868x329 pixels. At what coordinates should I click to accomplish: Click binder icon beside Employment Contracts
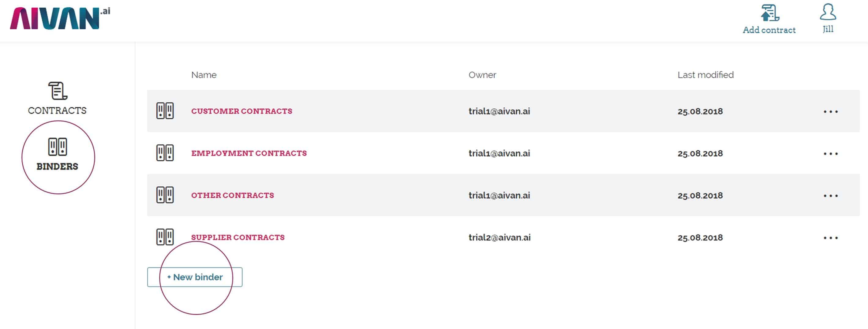coord(165,153)
